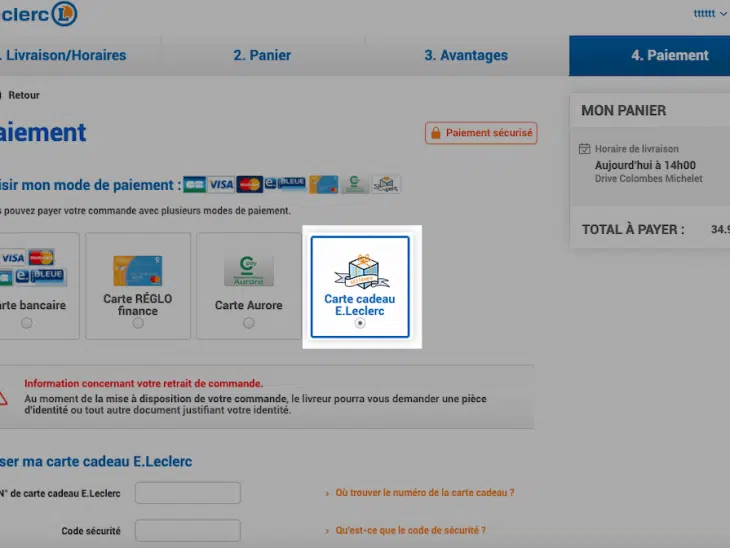Click the Carte cadeau E.Leclerc label

(360, 304)
